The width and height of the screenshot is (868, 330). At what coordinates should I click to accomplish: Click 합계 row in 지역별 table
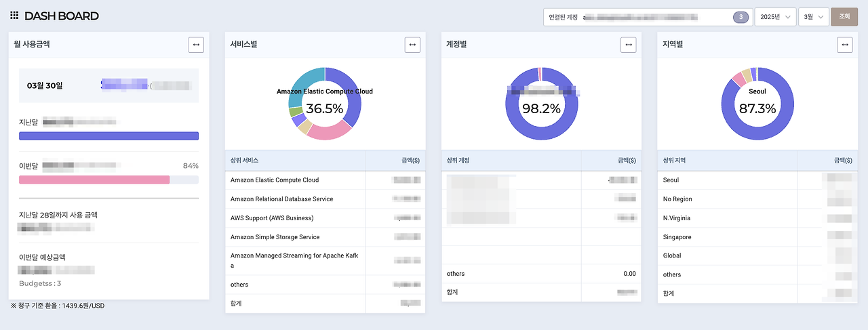(x=757, y=293)
